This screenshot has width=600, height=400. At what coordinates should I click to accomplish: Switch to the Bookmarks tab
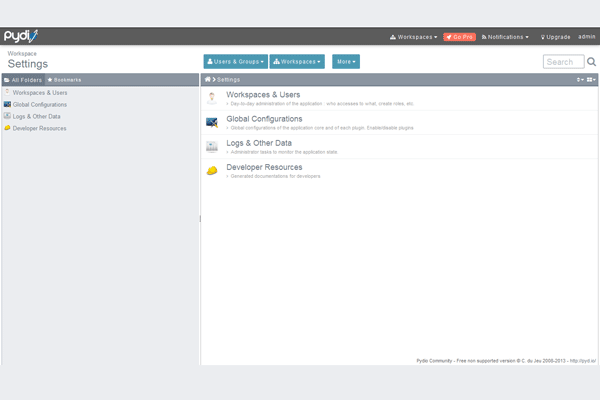point(65,79)
